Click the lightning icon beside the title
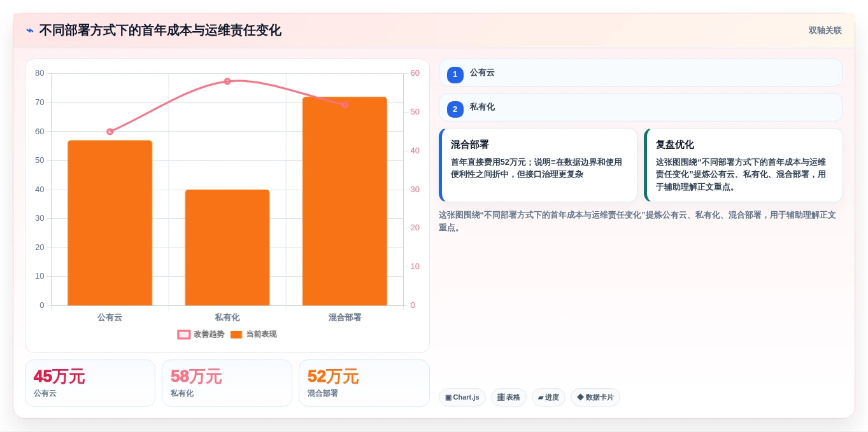 pos(30,31)
